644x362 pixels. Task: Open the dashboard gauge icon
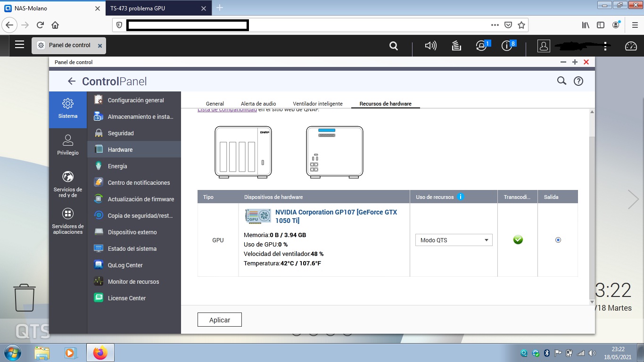(630, 46)
